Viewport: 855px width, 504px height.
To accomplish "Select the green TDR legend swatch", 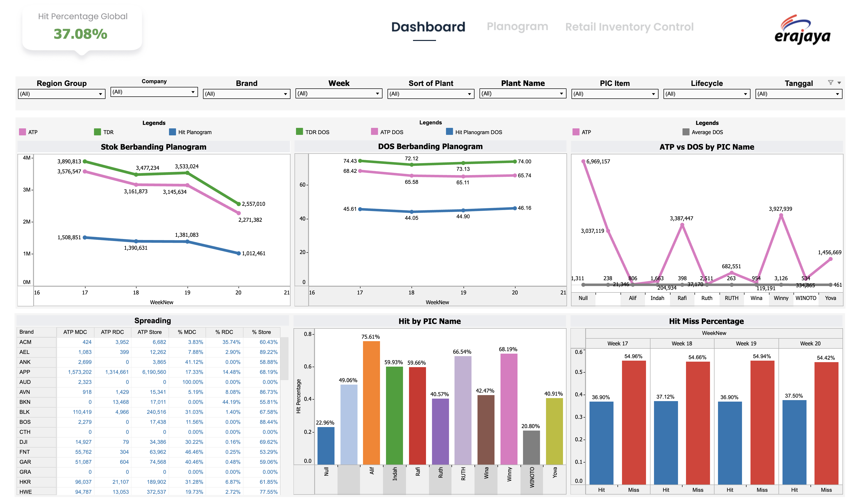I will pyautogui.click(x=97, y=132).
